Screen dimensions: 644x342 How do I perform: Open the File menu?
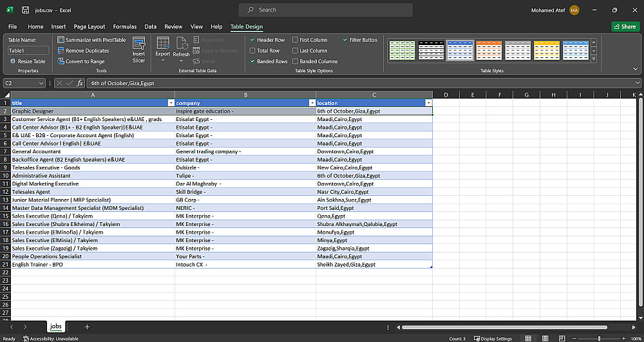click(x=13, y=26)
